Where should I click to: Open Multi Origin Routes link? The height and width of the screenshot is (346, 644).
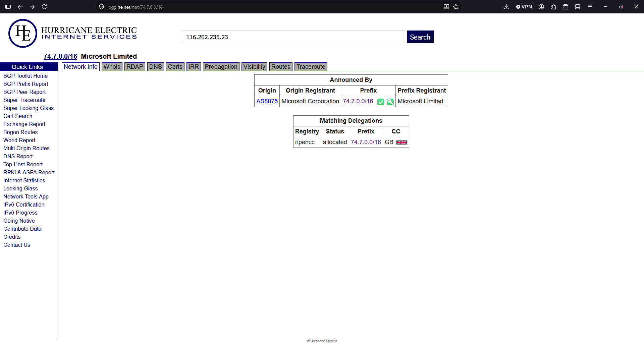pyautogui.click(x=26, y=148)
